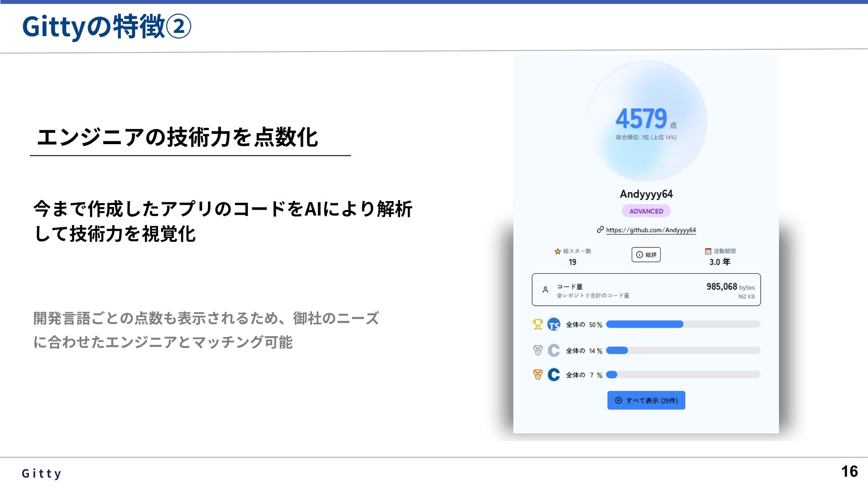Screen dimensions: 868x488
Task: Open the 総評 info button
Action: coord(646,255)
